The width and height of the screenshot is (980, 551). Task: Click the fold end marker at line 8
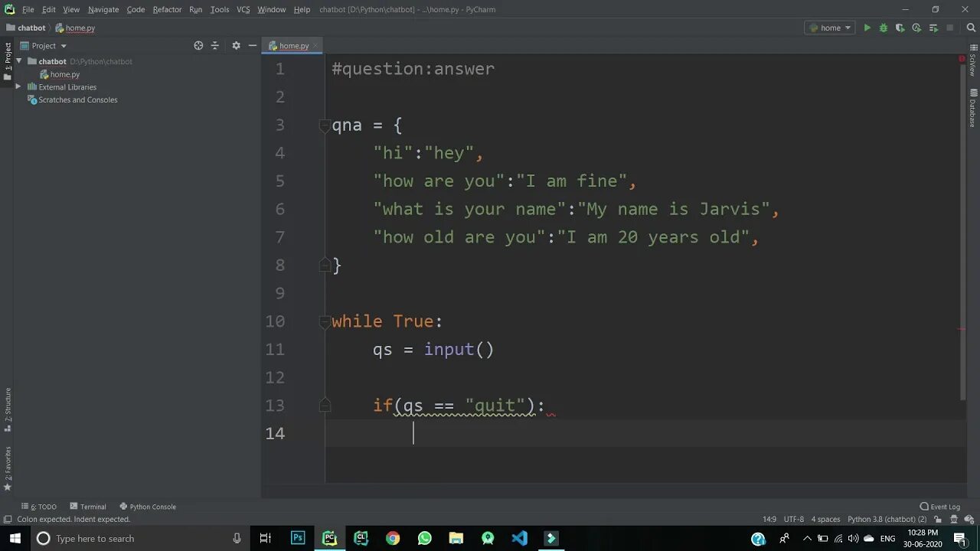(324, 265)
